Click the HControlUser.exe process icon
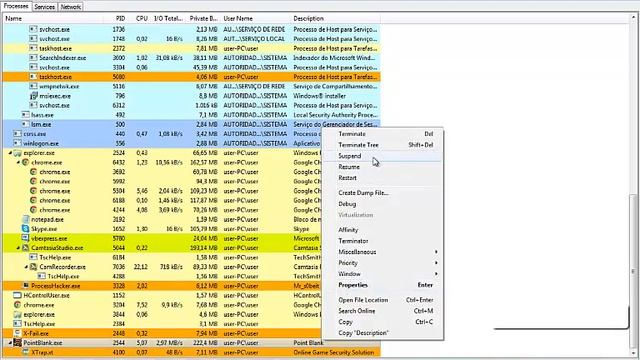 pos(18,296)
